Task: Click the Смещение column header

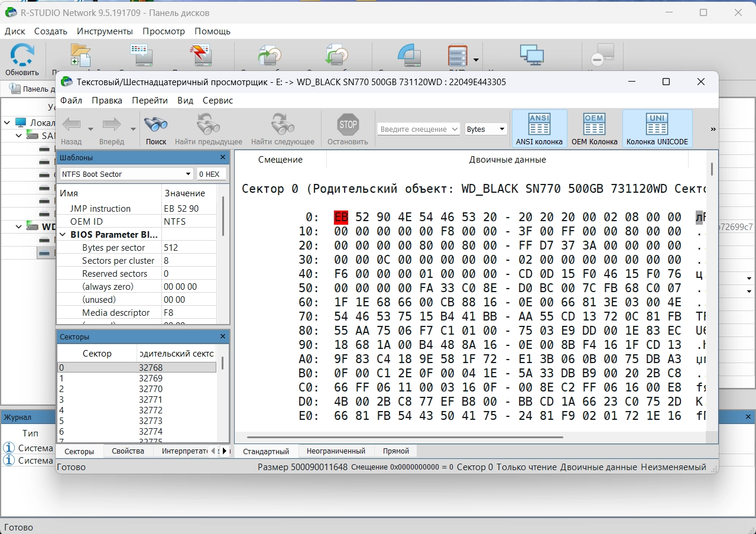Action: tap(280, 160)
